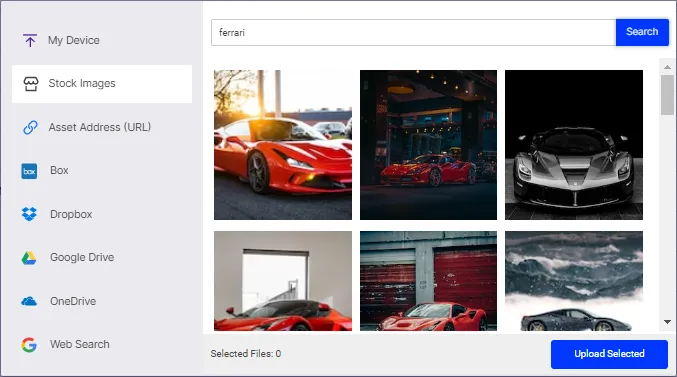This screenshot has width=677, height=377.
Task: Click the Google Drive logo icon
Action: point(29,258)
